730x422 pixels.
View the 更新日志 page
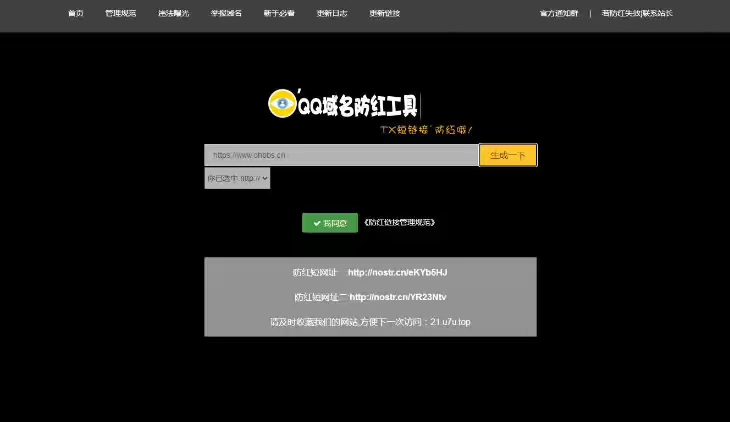(332, 14)
